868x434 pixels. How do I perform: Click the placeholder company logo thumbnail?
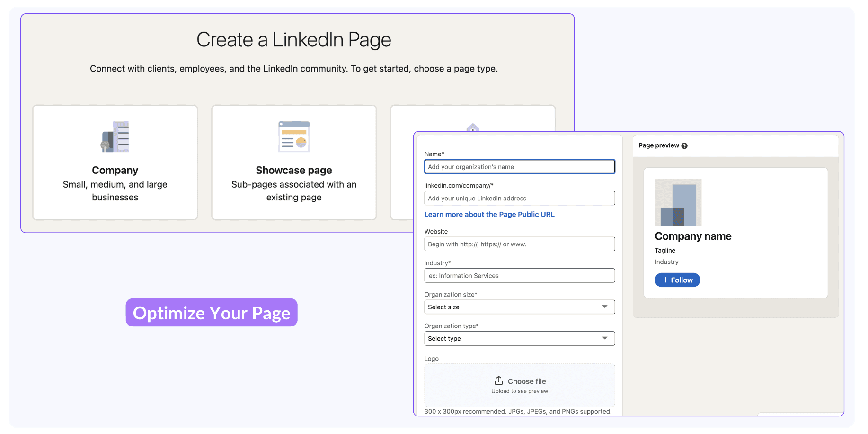(678, 202)
